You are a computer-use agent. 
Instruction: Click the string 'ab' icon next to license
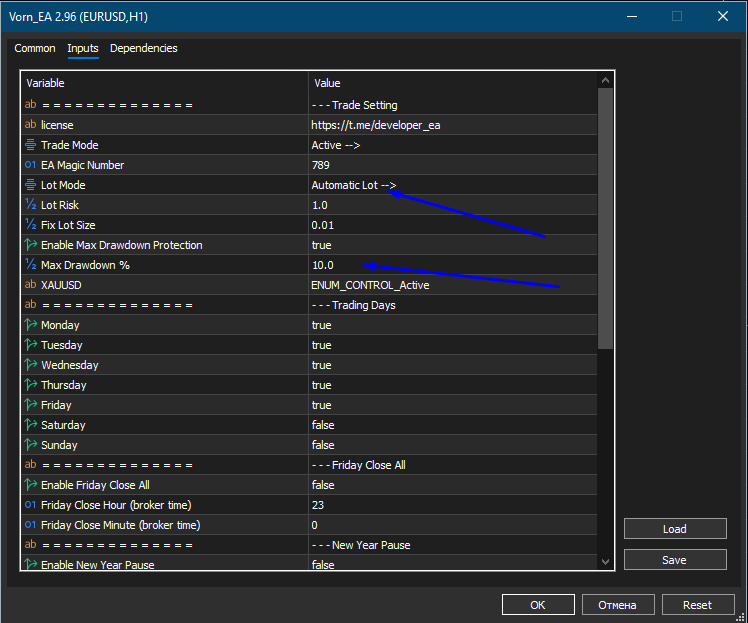click(x=31, y=125)
